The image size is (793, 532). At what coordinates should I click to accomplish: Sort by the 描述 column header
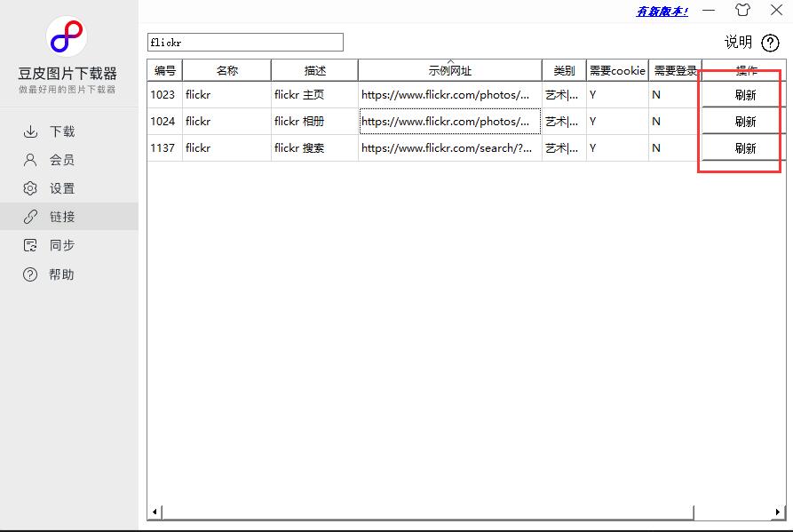point(314,70)
